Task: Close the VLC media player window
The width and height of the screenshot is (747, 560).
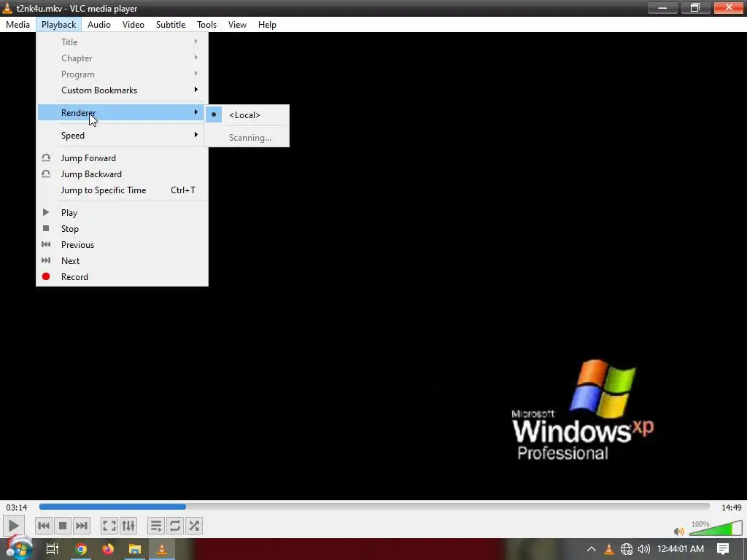Action: [x=729, y=7]
